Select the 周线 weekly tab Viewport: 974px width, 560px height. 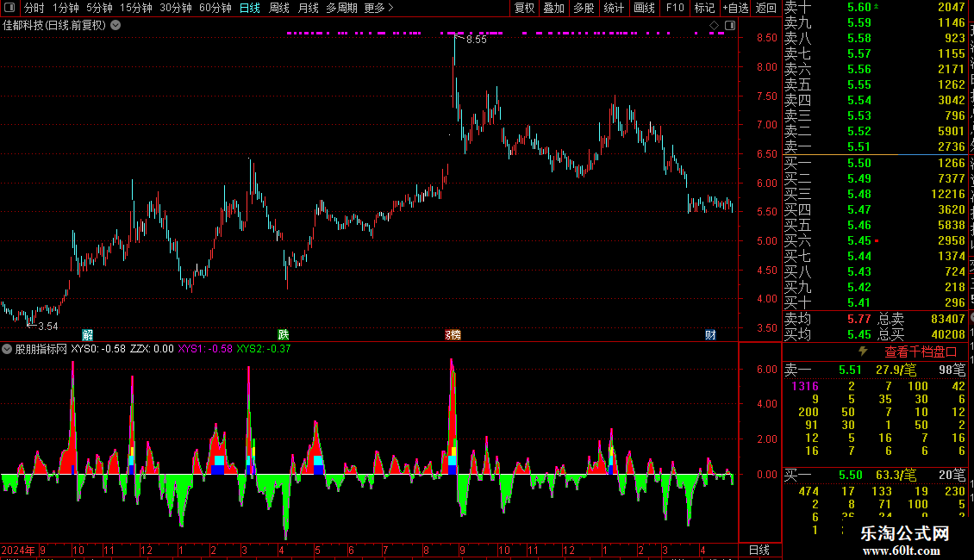pos(279,8)
